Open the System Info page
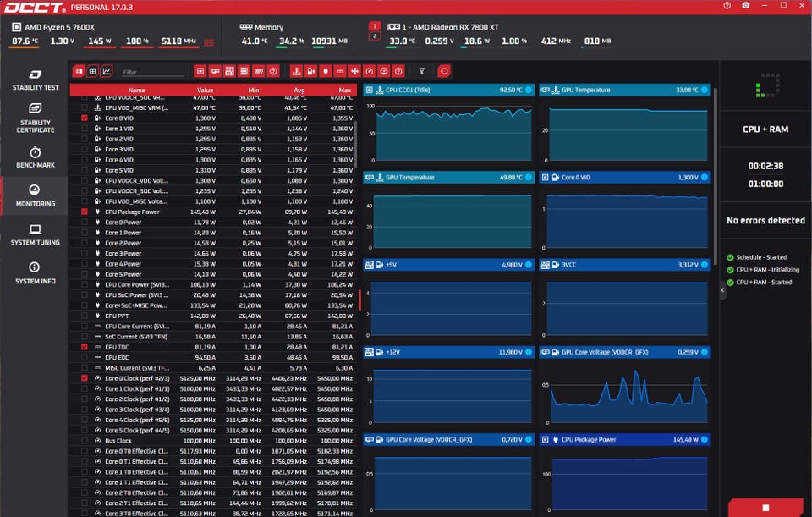Screen dimensions: 812x517 coord(35,273)
